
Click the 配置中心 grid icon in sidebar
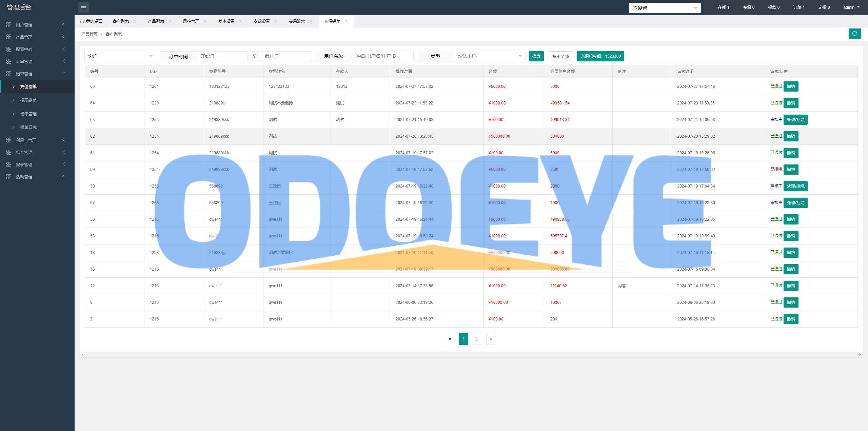pyautogui.click(x=9, y=49)
